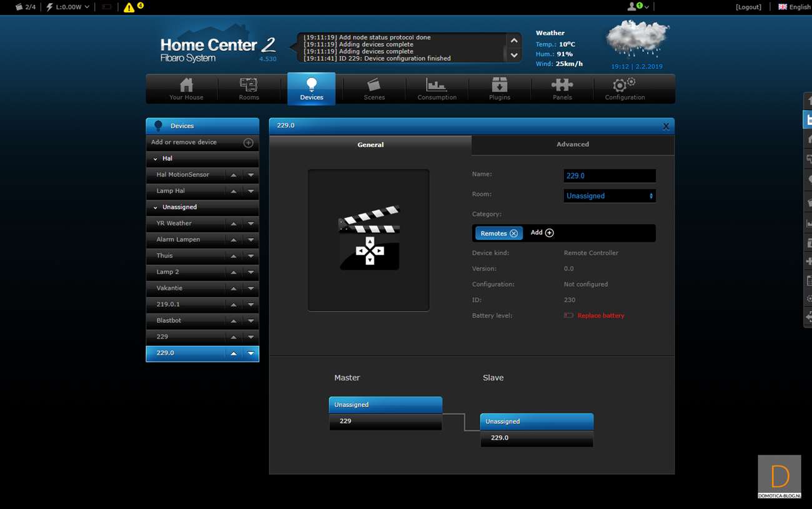Collapse the Hal room group
The image size is (812, 509).
(156, 159)
